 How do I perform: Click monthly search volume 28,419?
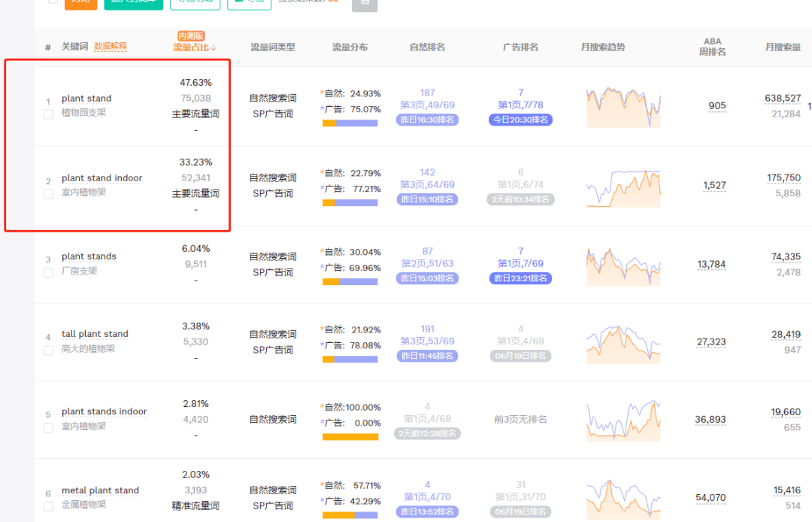(786, 335)
